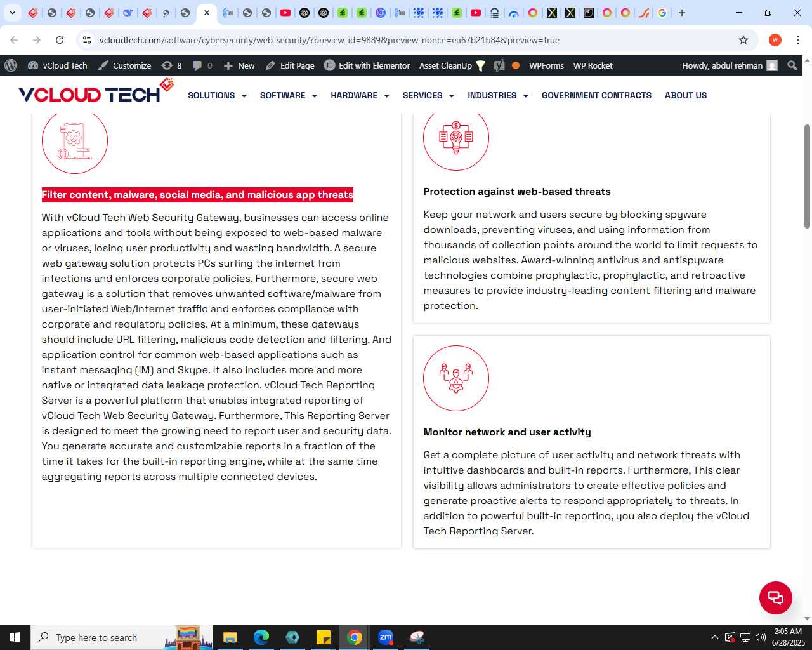812x650 pixels.
Task: Open the updates icon showing 8
Action: 172,65
